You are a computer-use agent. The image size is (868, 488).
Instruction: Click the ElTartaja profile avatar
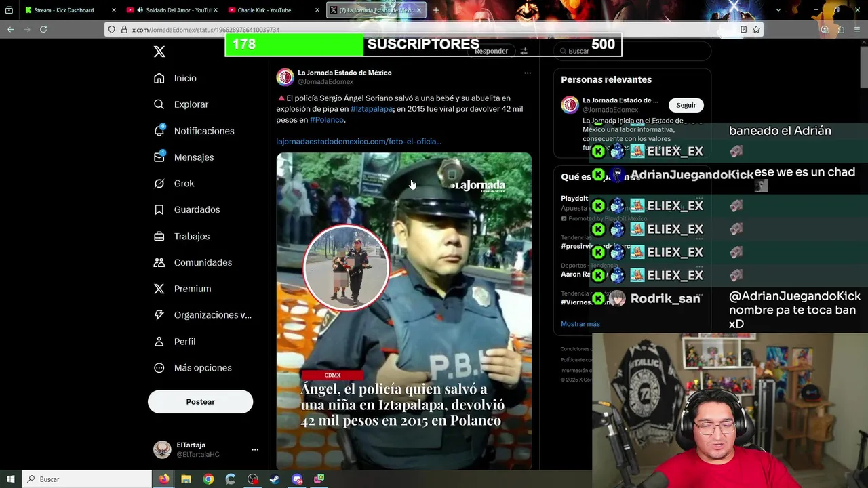162,449
